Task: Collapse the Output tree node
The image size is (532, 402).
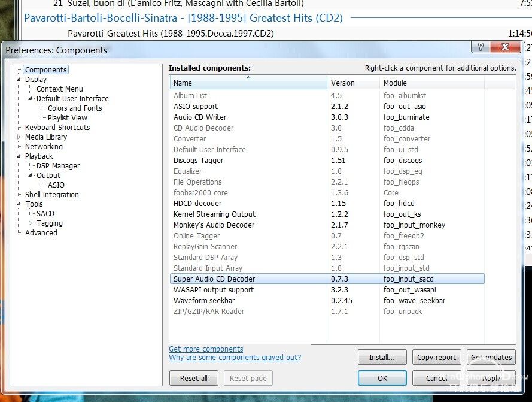Action: [x=30, y=176]
